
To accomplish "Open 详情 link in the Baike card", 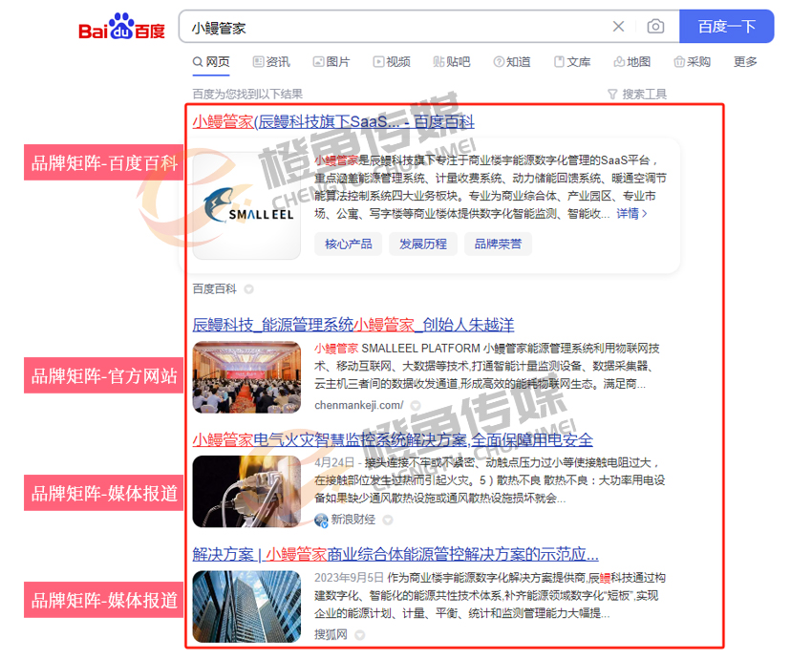I will (x=631, y=213).
